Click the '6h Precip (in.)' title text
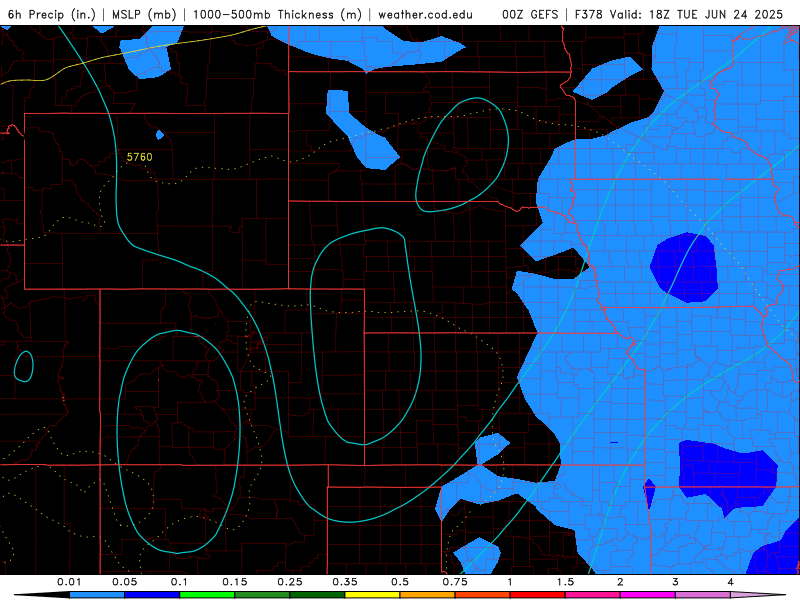Image resolution: width=800 pixels, height=600 pixels. pos(52,14)
